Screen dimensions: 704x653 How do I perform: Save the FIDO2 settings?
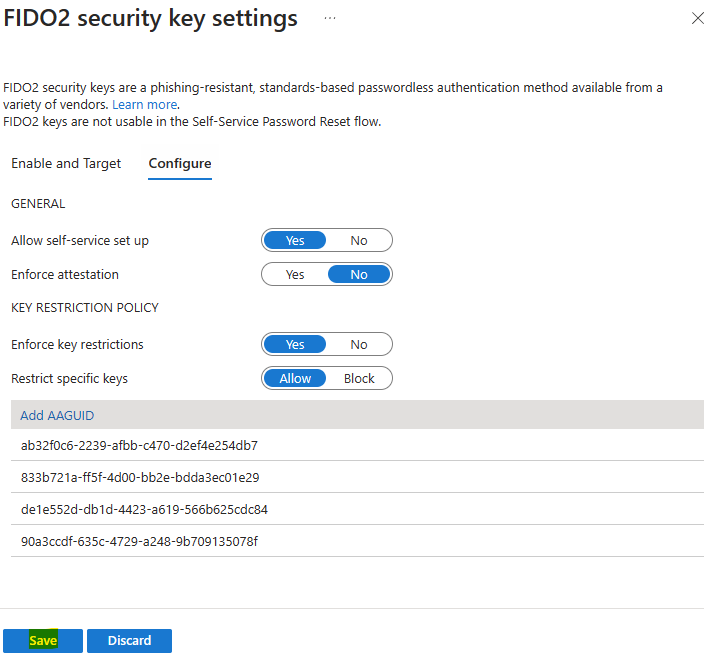[x=43, y=640]
